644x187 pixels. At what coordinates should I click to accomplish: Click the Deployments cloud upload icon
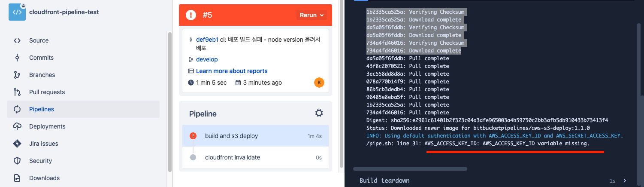[17, 126]
